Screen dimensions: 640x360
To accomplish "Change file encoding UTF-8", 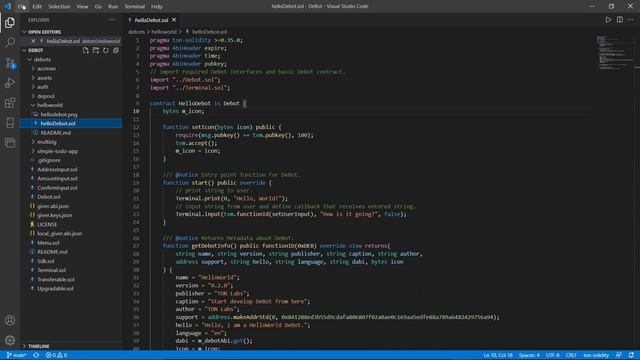I will click(553, 355).
